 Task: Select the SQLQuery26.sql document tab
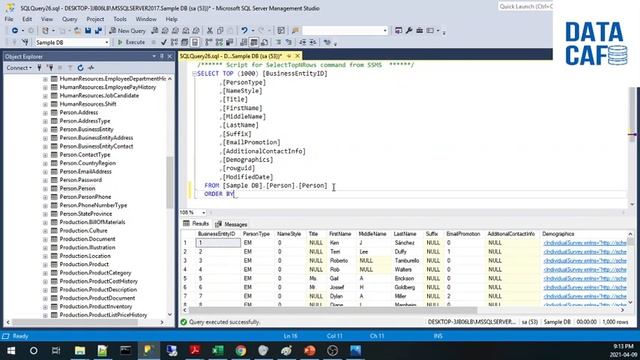click(x=231, y=56)
